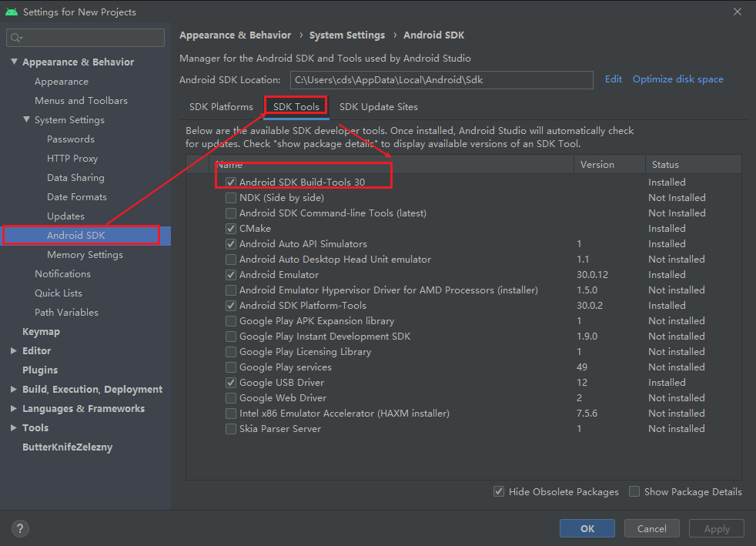Image resolution: width=756 pixels, height=546 pixels.
Task: Collapse the System Settings tree node
Action: tap(26, 119)
